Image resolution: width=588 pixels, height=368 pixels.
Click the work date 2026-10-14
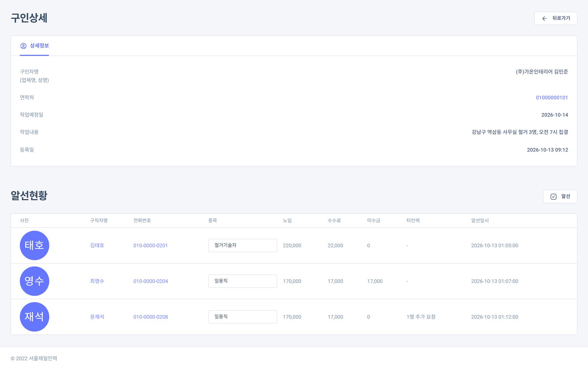click(x=555, y=115)
